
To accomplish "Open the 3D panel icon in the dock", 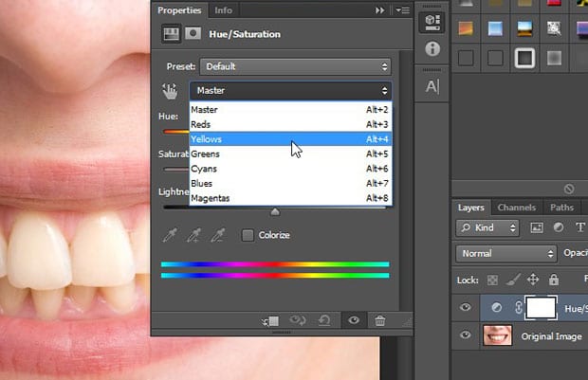I will [x=432, y=22].
